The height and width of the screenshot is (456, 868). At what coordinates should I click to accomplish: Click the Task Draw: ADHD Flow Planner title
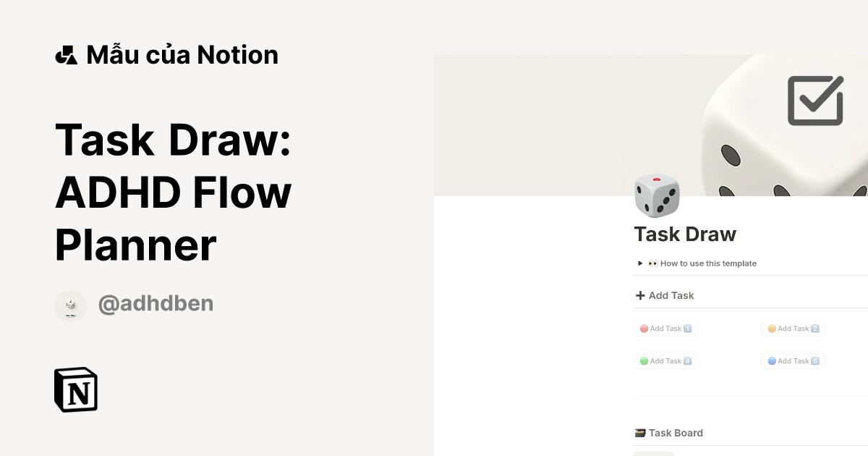[174, 192]
